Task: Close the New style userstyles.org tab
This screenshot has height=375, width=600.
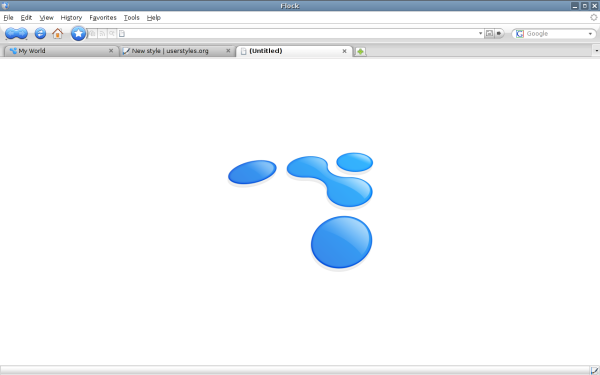Action: click(228, 51)
